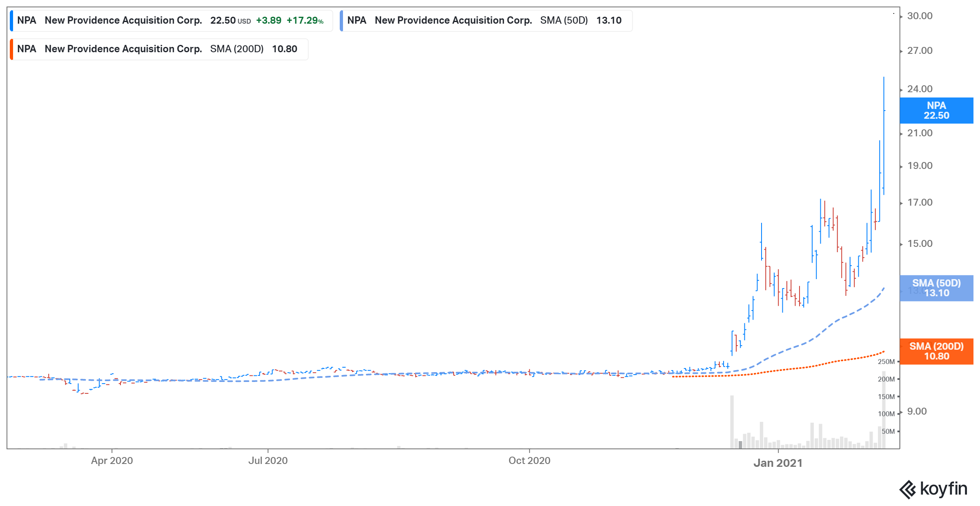The height and width of the screenshot is (506, 980).
Task: Click the koyfin logo
Action: tap(933, 489)
